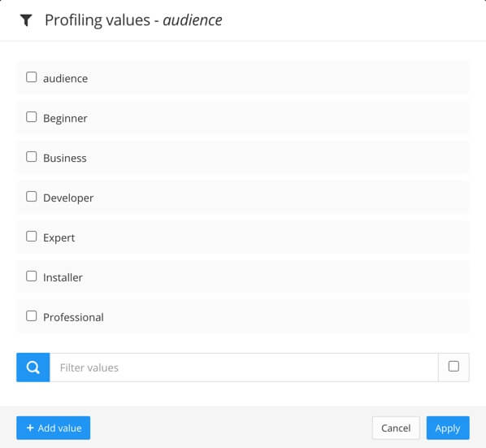Check the Installer checkbox
The width and height of the screenshot is (486, 448).
tap(32, 276)
